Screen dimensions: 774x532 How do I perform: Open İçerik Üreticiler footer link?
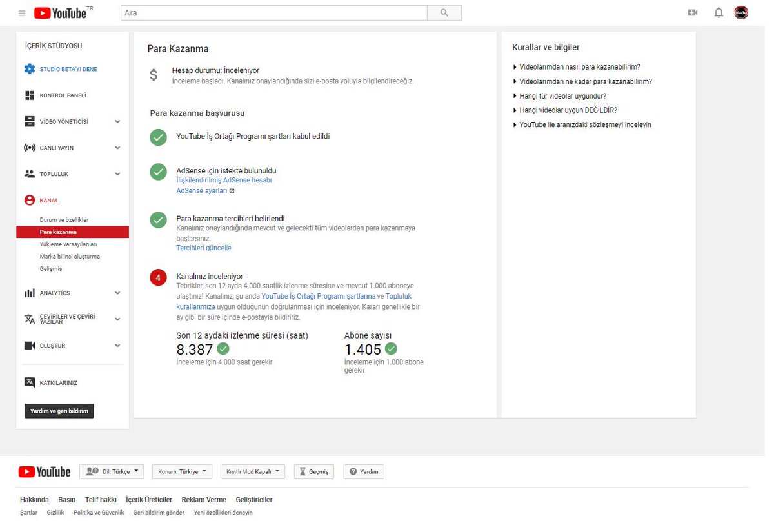(x=149, y=500)
